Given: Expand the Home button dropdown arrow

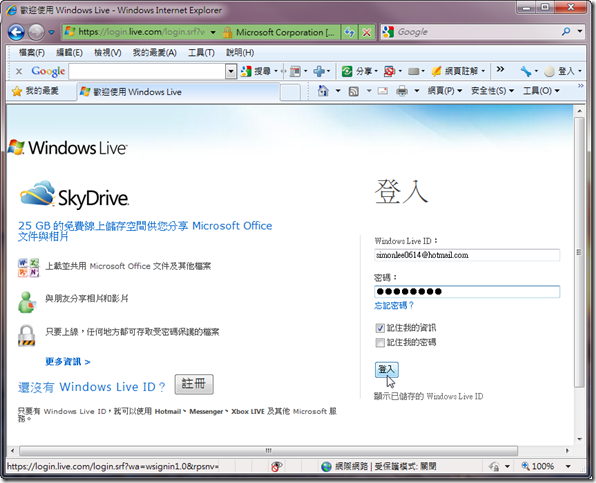Looking at the screenshot, I should click(x=338, y=91).
